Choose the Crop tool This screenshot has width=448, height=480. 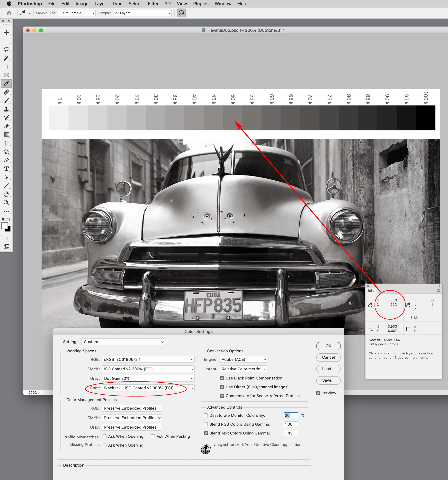pyautogui.click(x=6, y=66)
